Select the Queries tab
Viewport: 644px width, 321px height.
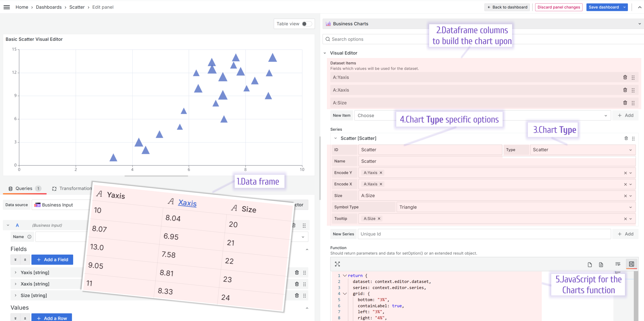click(24, 188)
